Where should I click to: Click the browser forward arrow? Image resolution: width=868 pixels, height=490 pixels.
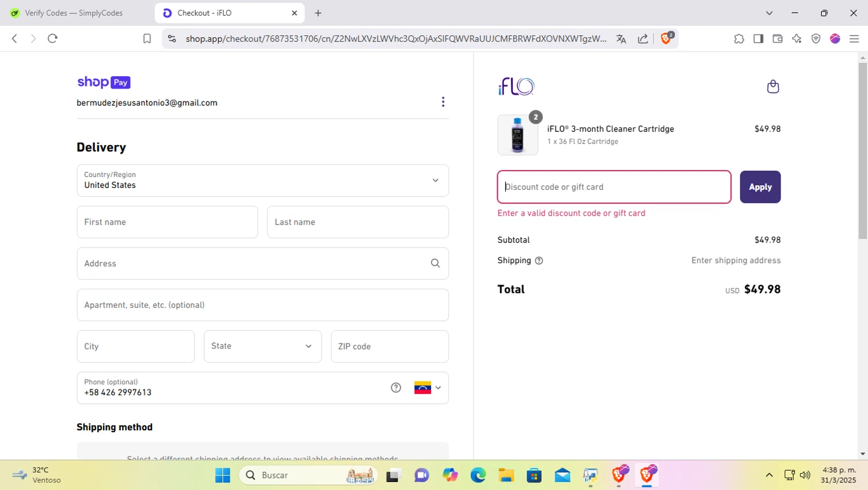pos(33,38)
